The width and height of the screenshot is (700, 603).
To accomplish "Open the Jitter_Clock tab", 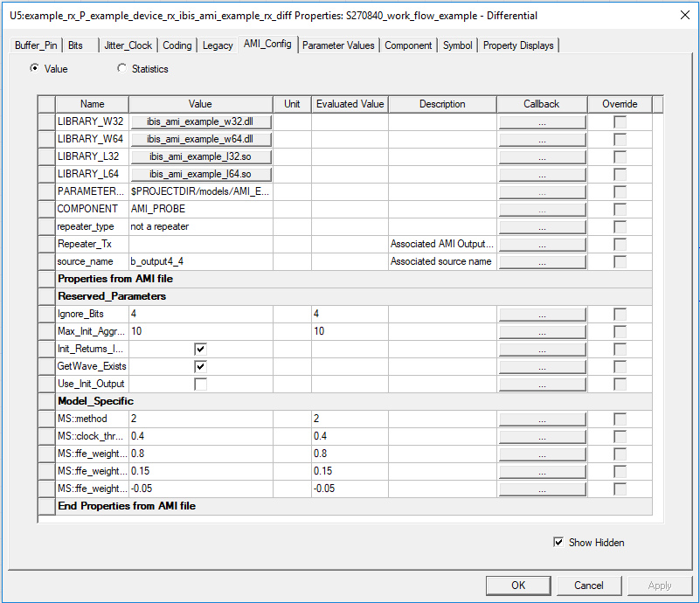I will click(128, 45).
